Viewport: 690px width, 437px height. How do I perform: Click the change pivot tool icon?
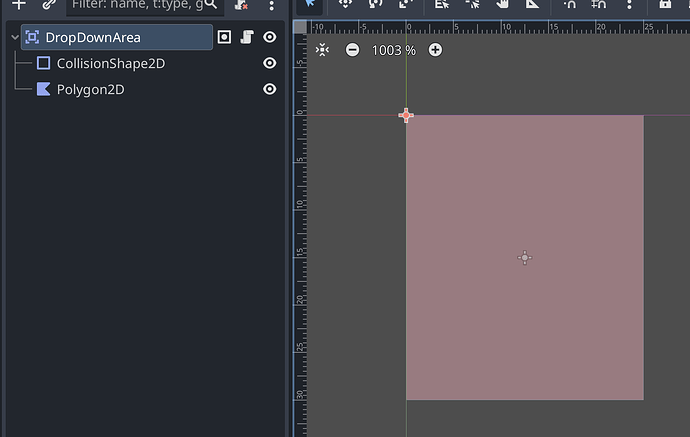pyautogui.click(x=472, y=4)
